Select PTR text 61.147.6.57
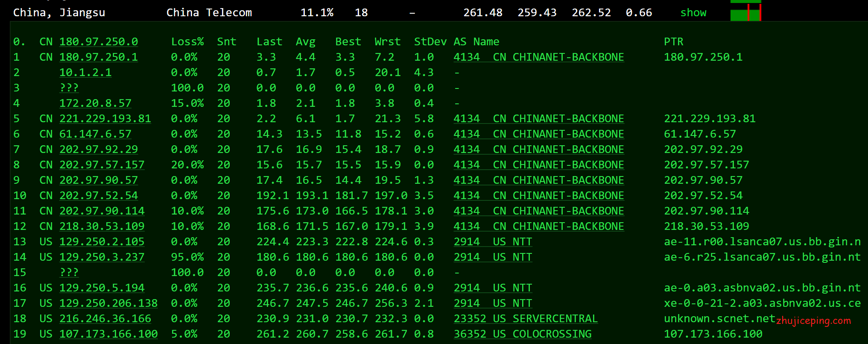868x344 pixels. click(700, 134)
